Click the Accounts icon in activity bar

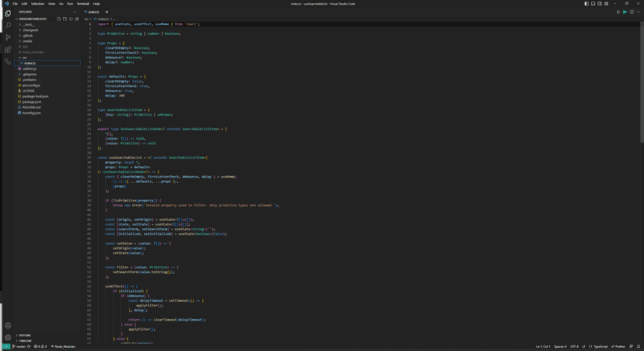pyautogui.click(x=8, y=326)
